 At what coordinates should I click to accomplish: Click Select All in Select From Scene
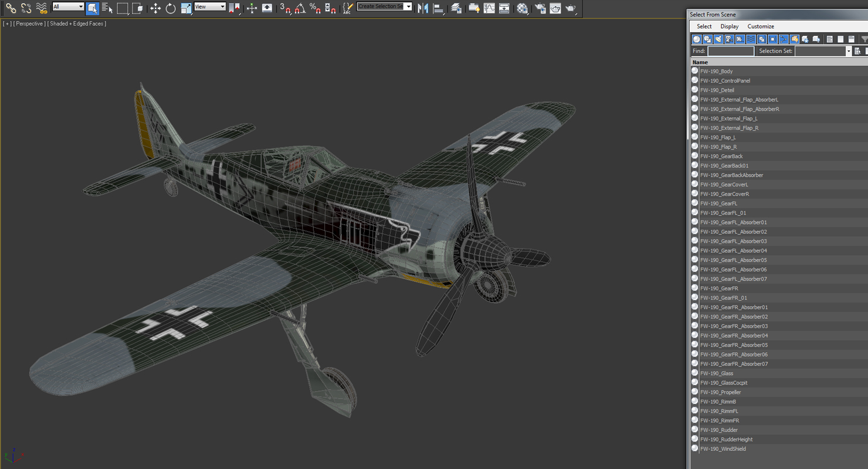coord(830,39)
